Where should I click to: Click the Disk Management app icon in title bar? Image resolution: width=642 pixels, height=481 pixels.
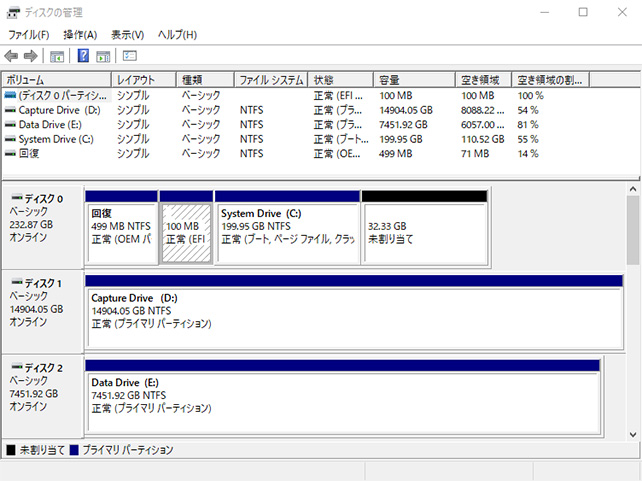click(13, 13)
